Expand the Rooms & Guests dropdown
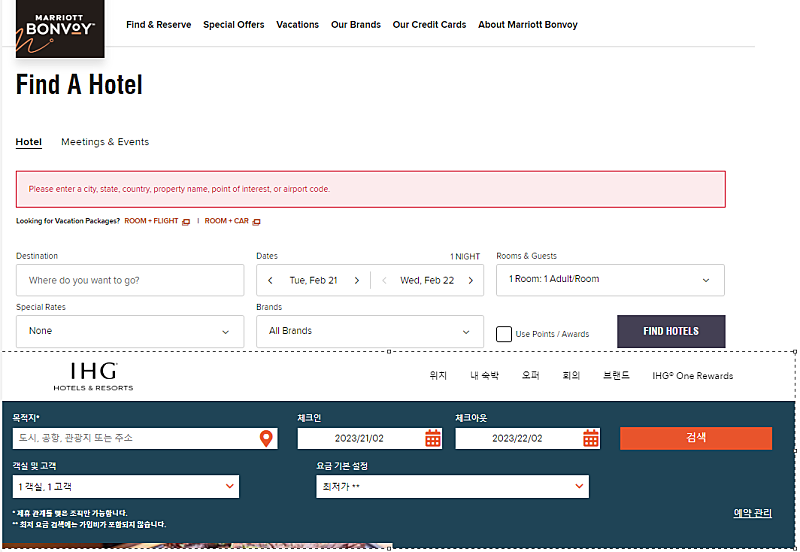The image size is (800, 552). pos(610,280)
